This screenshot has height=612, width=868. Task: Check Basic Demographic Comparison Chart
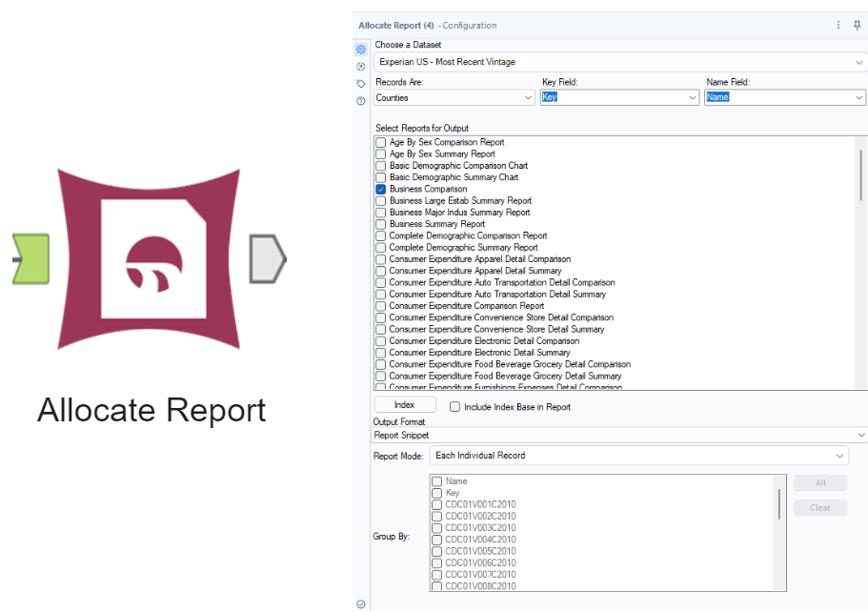point(381,166)
